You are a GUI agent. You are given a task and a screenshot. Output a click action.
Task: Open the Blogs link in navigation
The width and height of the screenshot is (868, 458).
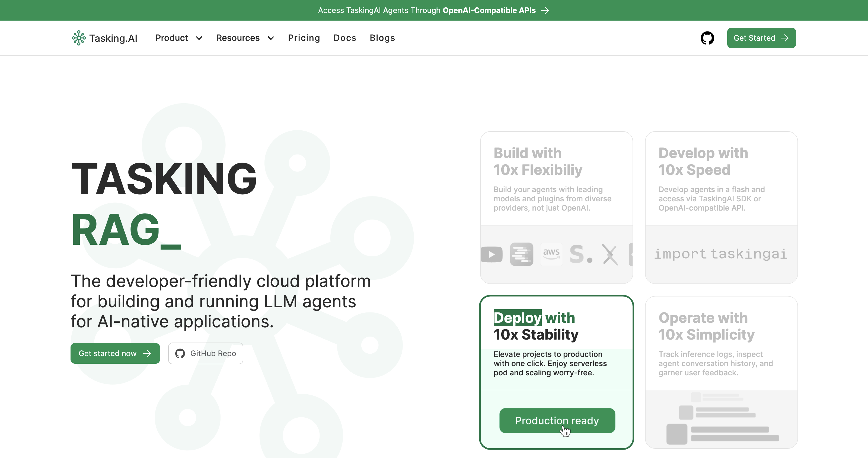382,38
